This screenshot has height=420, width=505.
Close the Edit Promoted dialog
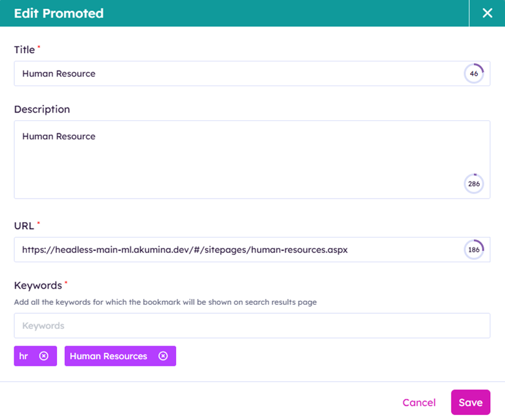pos(488,13)
